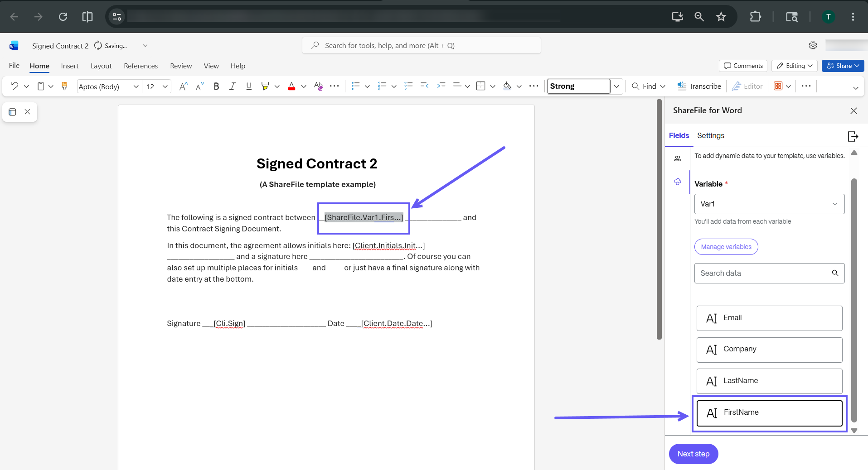Click the browser profile avatar T
This screenshot has height=470, width=868.
pos(829,17)
